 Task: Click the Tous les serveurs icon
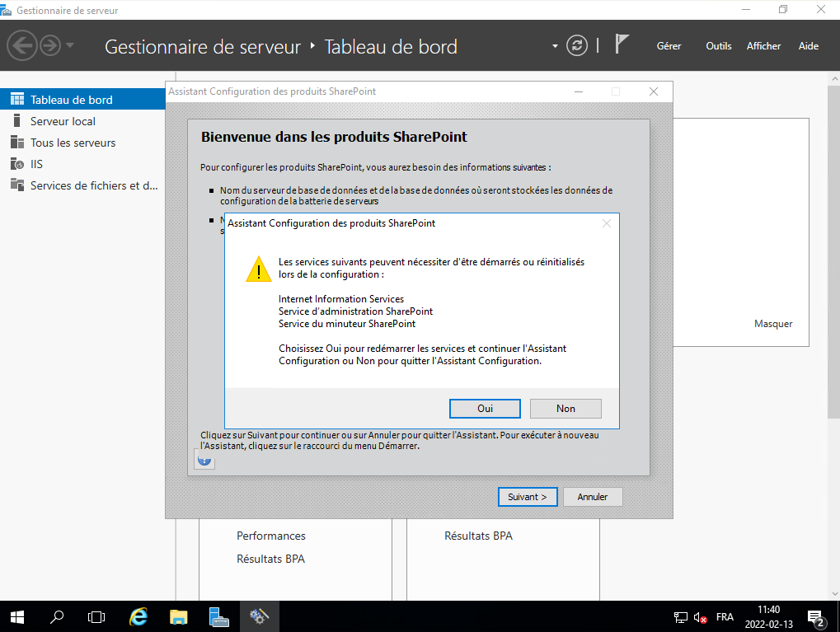coord(17,142)
